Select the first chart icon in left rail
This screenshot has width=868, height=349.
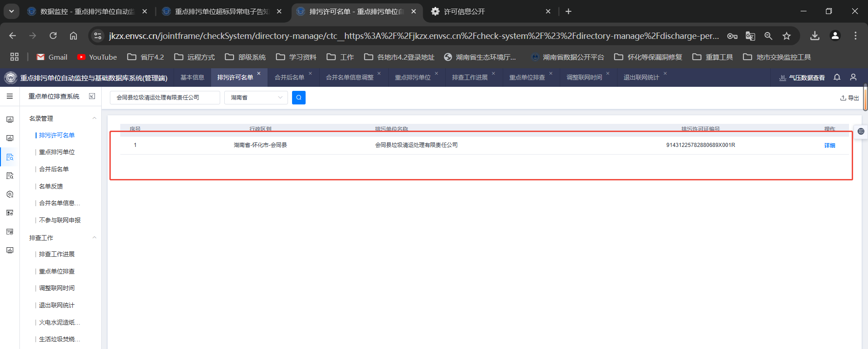click(x=10, y=119)
